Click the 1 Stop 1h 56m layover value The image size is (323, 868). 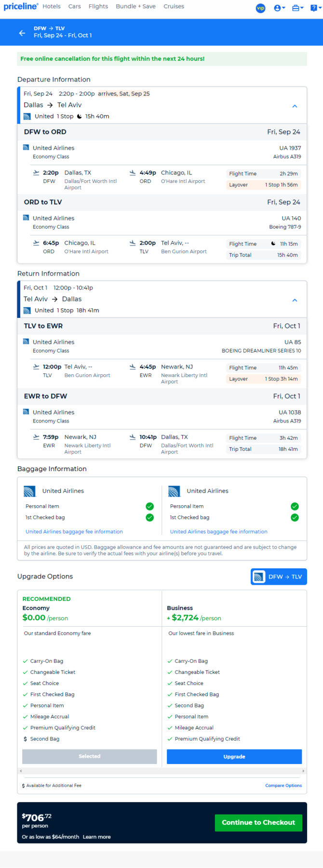pos(282,185)
